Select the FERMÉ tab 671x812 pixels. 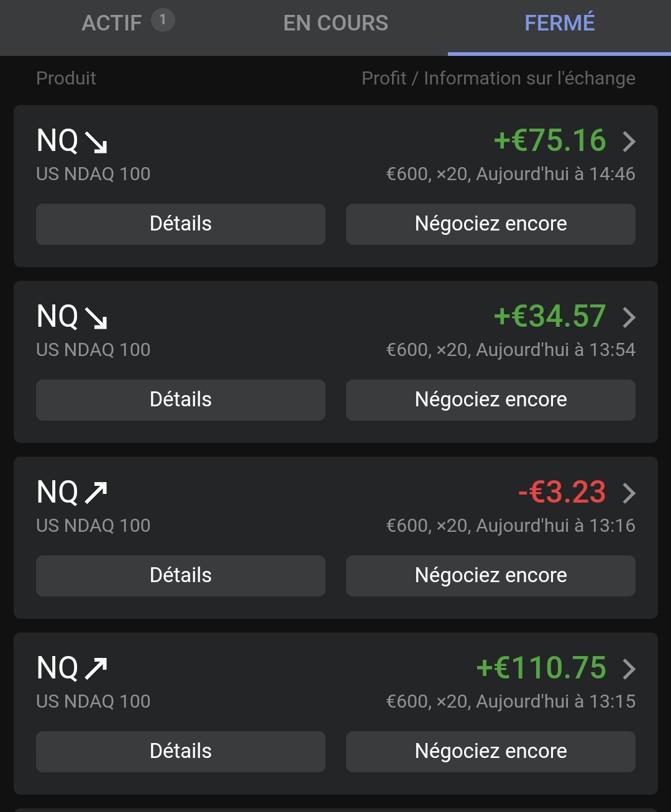(x=559, y=24)
